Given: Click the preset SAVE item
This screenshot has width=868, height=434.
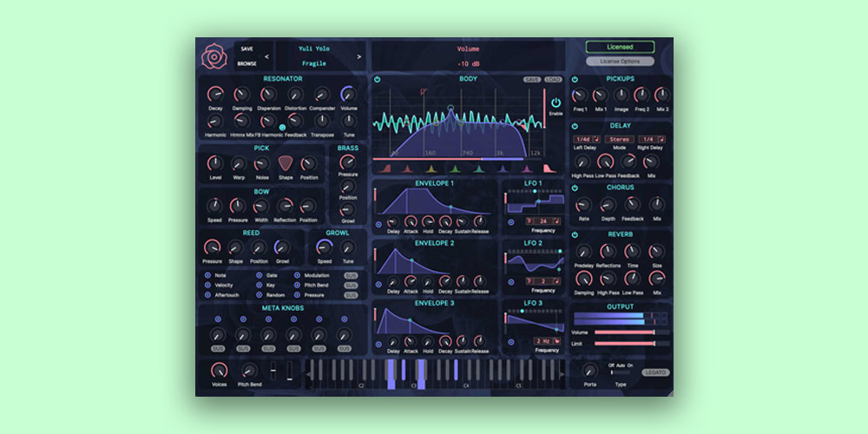Looking at the screenshot, I should [x=247, y=49].
